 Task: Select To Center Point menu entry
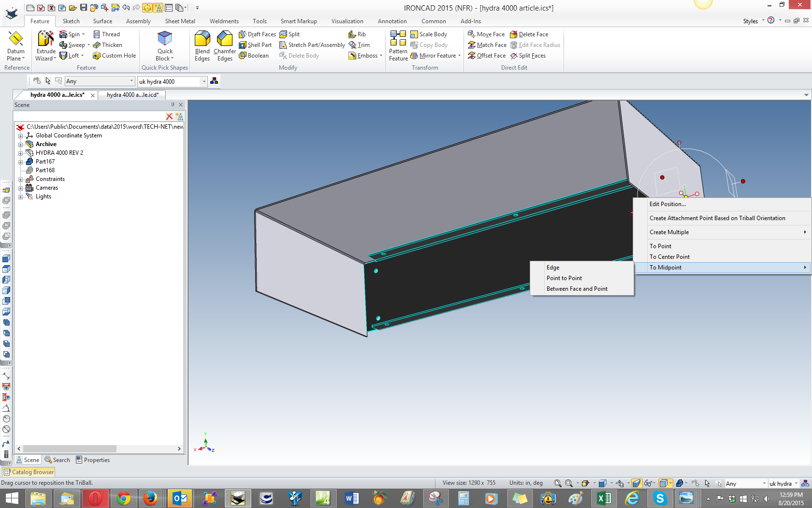tap(669, 257)
